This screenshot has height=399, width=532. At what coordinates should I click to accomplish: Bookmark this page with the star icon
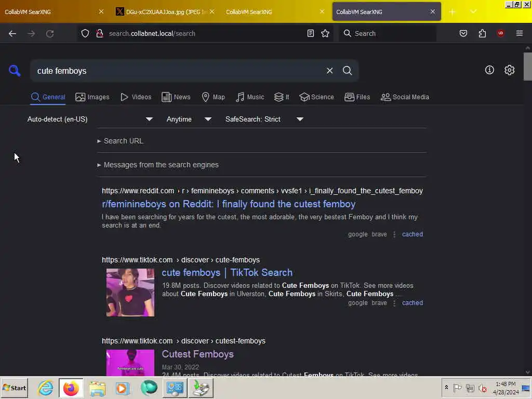[325, 33]
